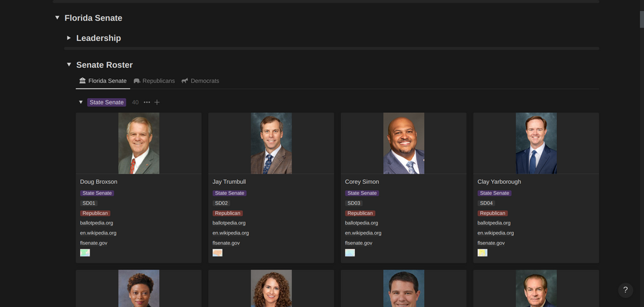644x307 pixels.
Task: Switch to the Republicans view tab
Action: 154,81
